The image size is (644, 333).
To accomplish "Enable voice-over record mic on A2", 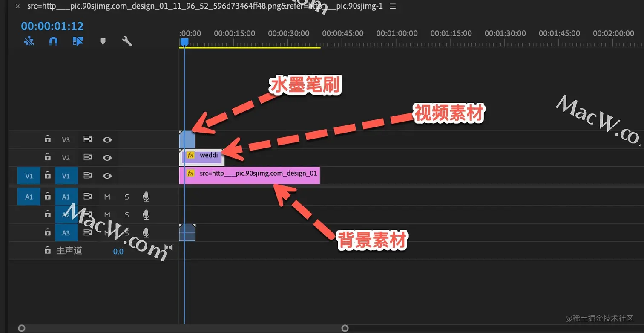I will [x=146, y=214].
